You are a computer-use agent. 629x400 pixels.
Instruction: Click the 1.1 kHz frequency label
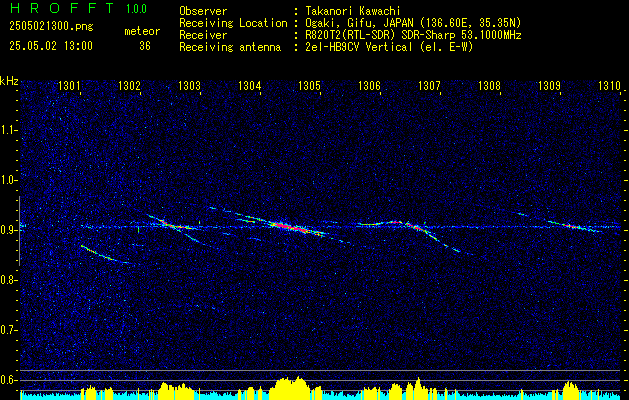tap(9, 130)
